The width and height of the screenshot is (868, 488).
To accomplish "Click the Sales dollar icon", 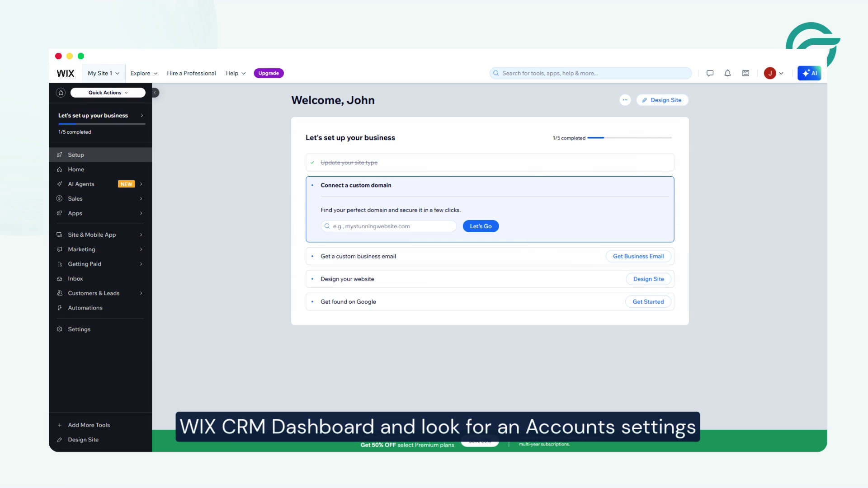I will 59,199.
